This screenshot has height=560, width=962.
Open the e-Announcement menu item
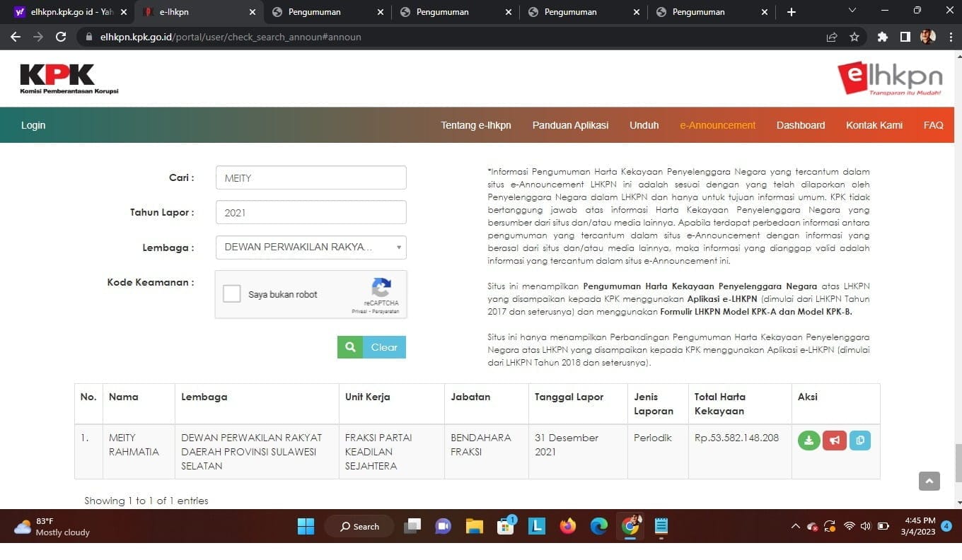tap(718, 125)
